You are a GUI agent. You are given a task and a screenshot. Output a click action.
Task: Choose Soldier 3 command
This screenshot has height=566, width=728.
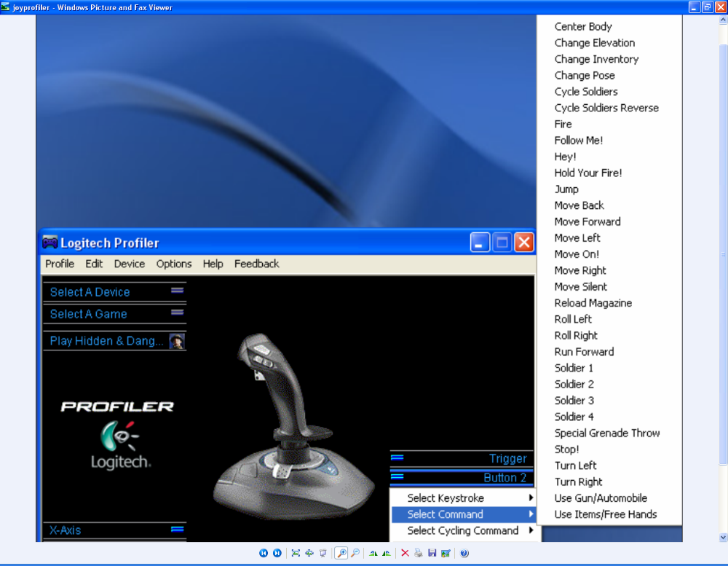(x=609, y=401)
